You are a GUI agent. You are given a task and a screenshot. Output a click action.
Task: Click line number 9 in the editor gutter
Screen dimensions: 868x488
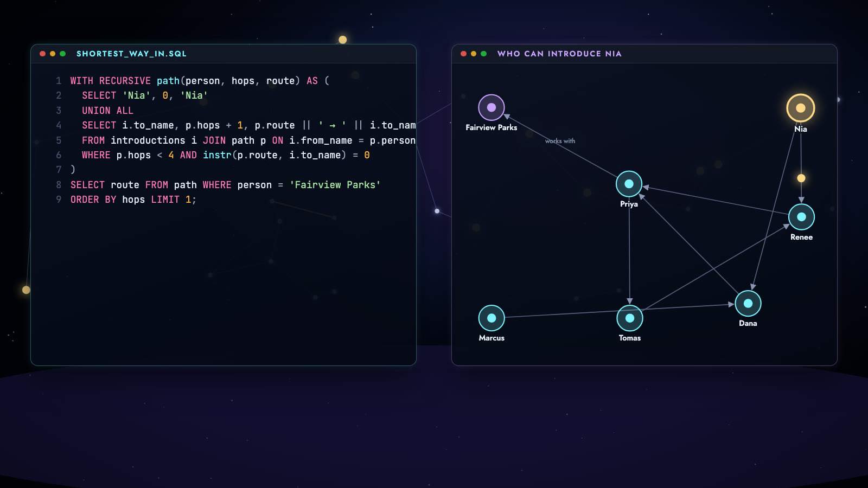click(59, 200)
